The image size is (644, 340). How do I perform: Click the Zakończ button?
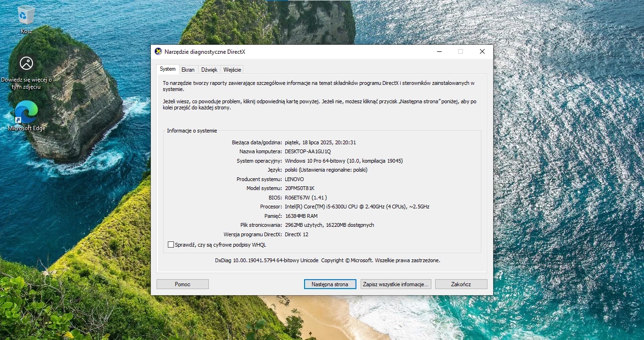click(461, 284)
